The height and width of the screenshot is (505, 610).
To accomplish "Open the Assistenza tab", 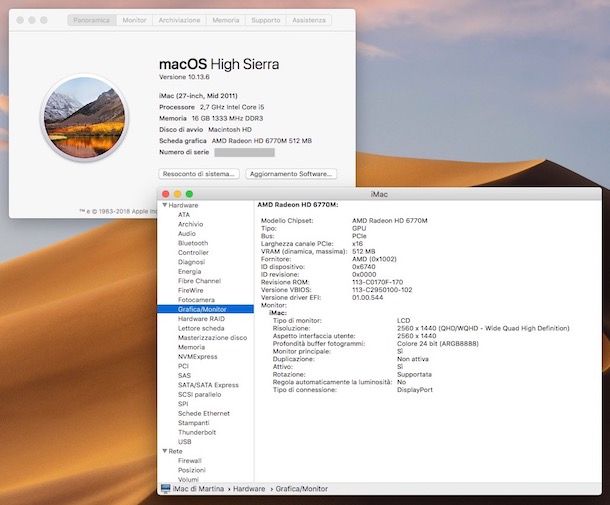I will [309, 20].
